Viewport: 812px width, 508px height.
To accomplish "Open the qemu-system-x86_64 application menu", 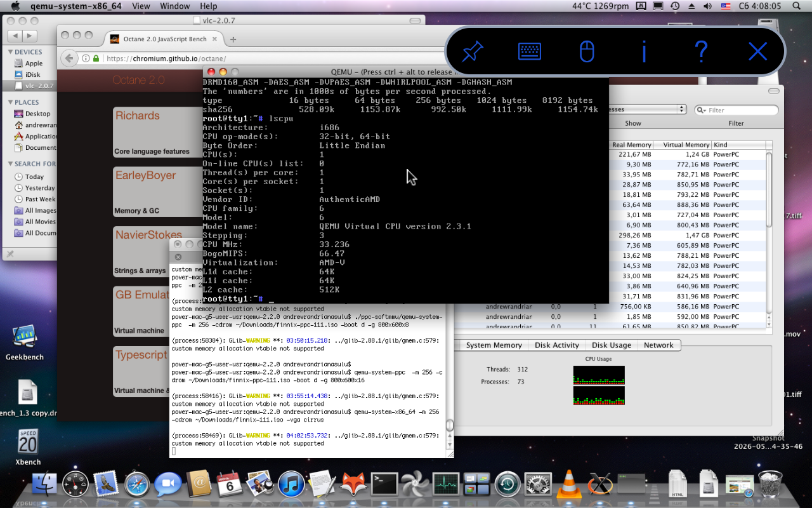I will 75,6.
